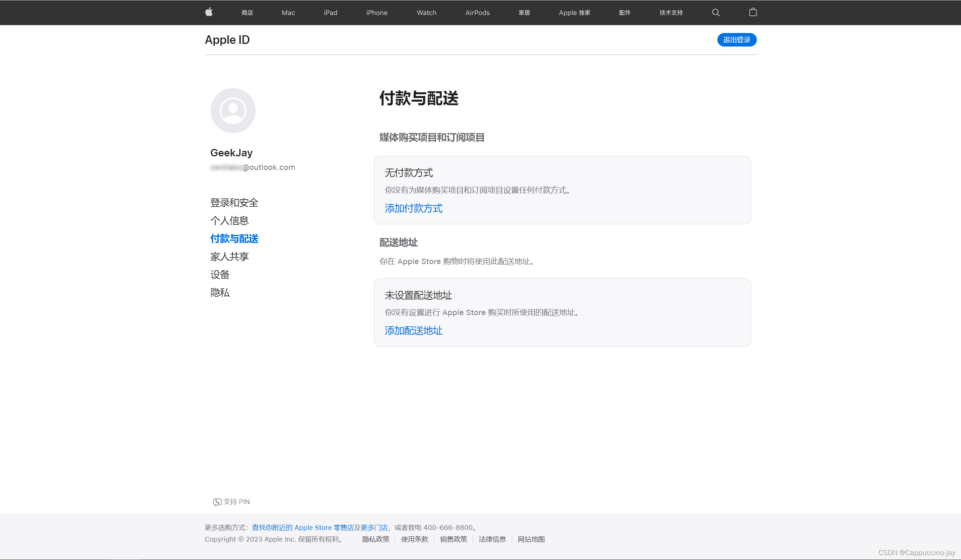This screenshot has height=560, width=961.
Task: Open the 隐私政策 footer link
Action: 376,539
